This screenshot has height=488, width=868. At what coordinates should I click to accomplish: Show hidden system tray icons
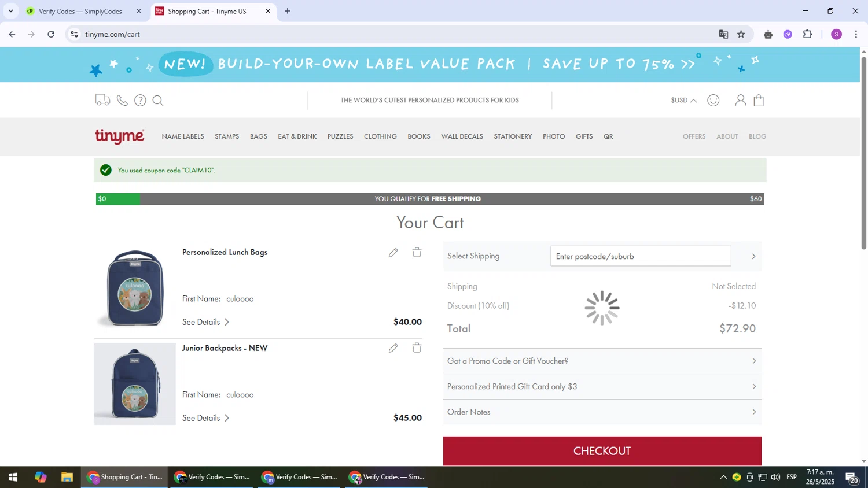coord(723,477)
